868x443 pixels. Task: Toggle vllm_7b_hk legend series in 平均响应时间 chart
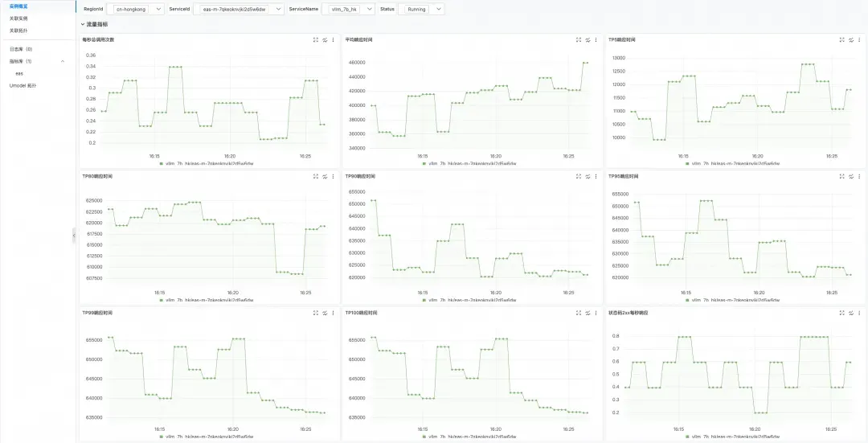469,164
